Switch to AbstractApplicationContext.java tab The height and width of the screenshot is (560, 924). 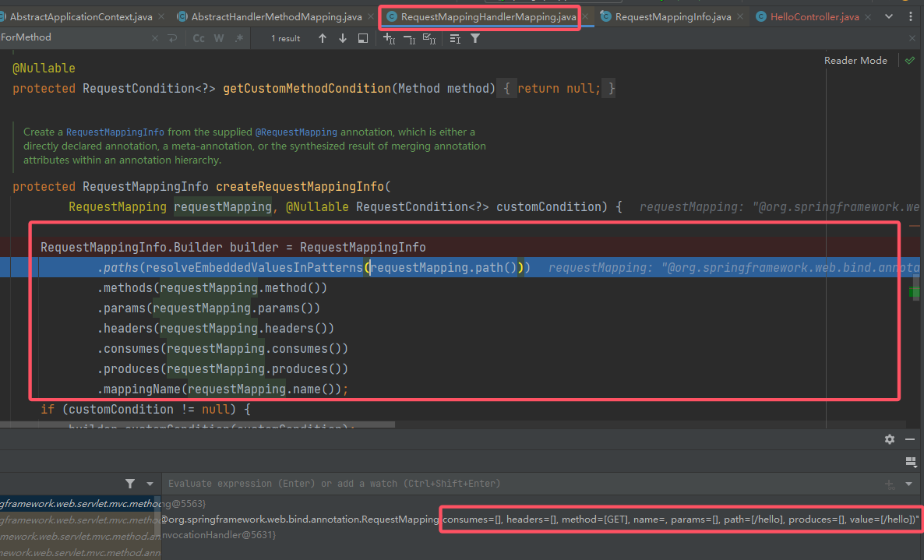click(x=81, y=17)
